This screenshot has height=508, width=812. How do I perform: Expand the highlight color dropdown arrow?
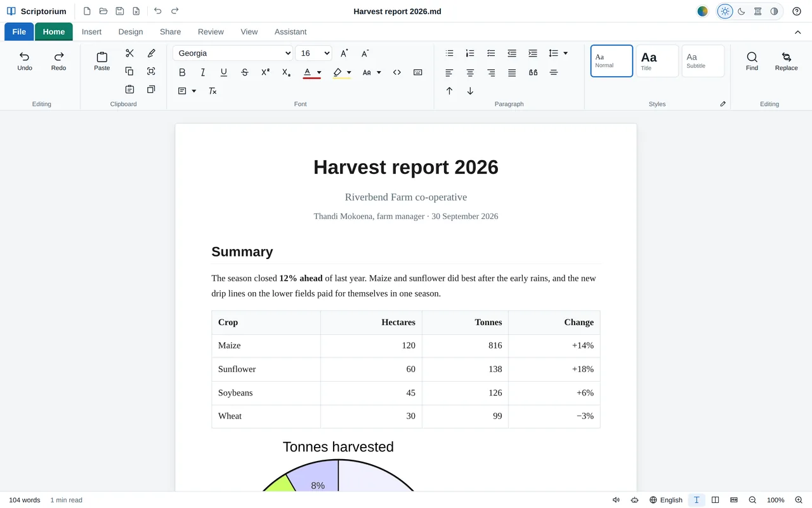[x=349, y=72]
